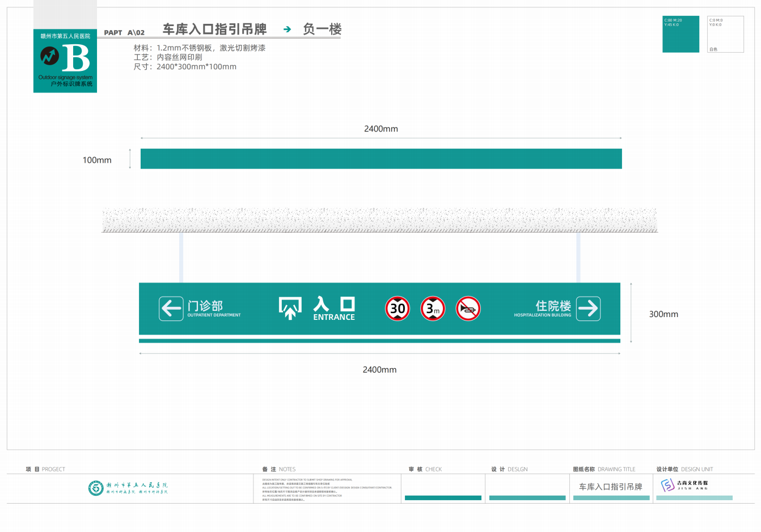Click the lower 2400mm dimension label
The width and height of the screenshot is (761, 532).
click(380, 370)
